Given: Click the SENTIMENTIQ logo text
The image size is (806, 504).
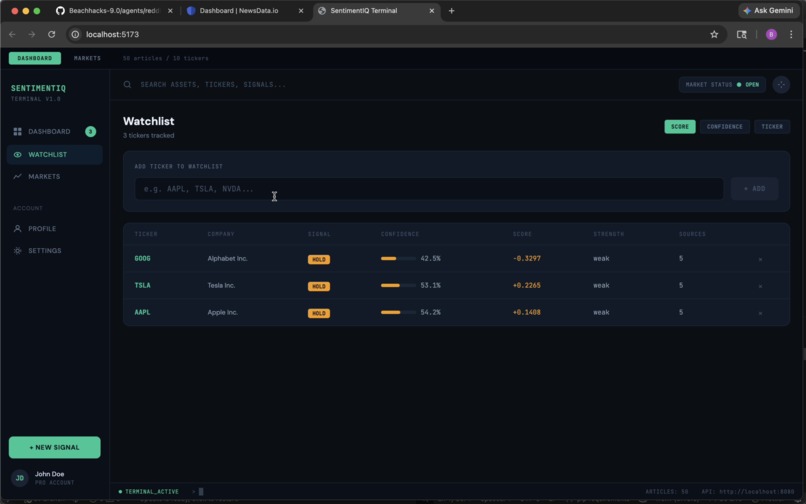Looking at the screenshot, I should [x=39, y=88].
